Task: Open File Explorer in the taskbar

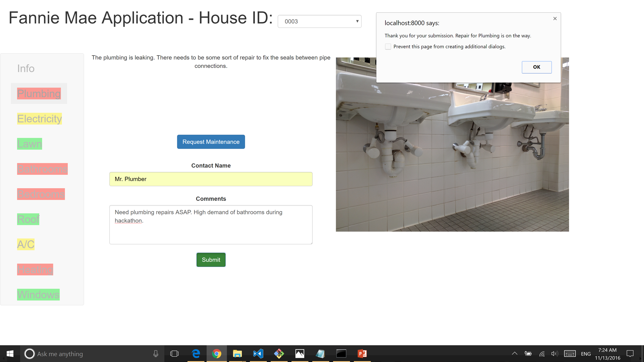Action: click(237, 354)
